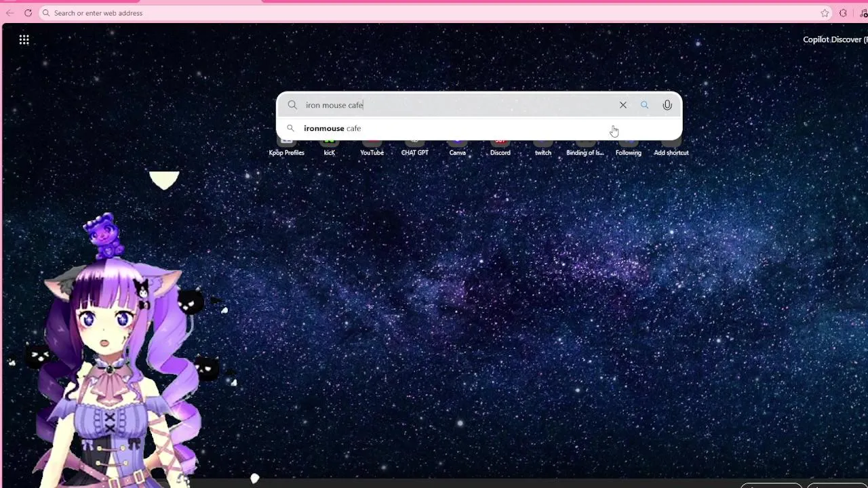Reload the page with the refresh icon
Viewport: 868px width, 488px height.
[28, 13]
